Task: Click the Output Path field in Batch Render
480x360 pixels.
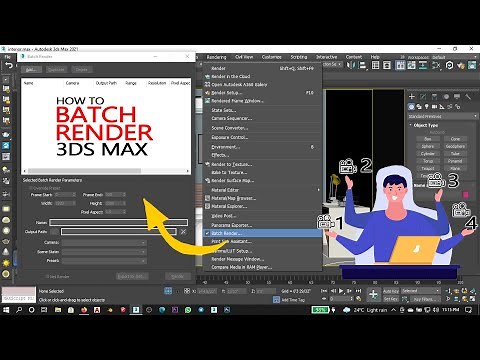Action: click(119, 231)
